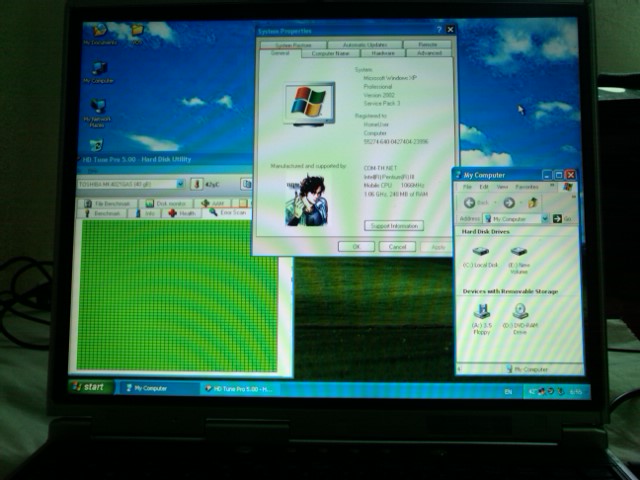Select the DVD-RAM drive icon

(520, 311)
